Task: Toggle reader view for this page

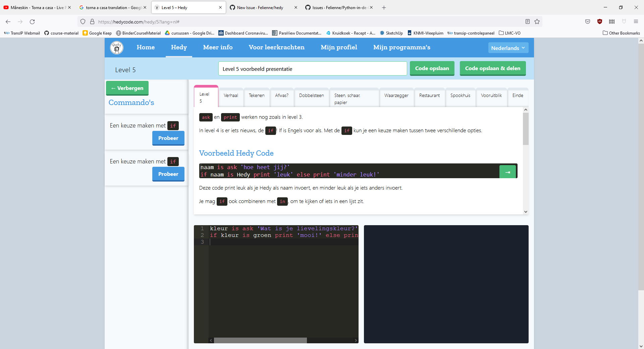Action: 527,21
